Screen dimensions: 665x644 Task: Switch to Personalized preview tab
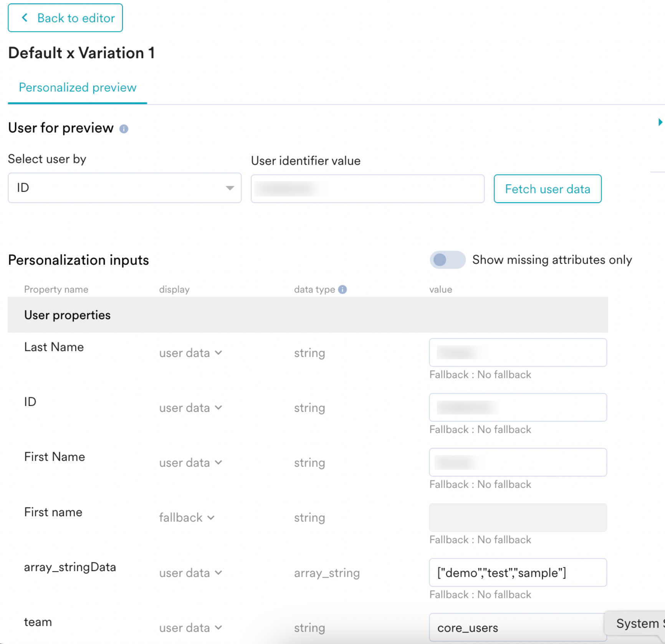78,88
